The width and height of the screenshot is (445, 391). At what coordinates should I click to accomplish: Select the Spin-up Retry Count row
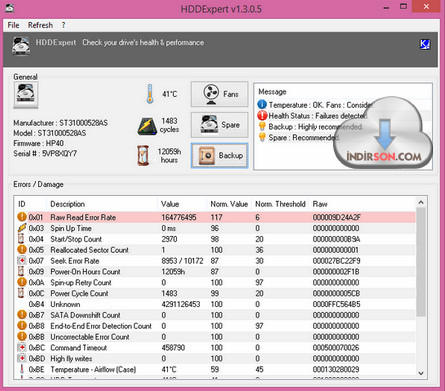coord(215,283)
